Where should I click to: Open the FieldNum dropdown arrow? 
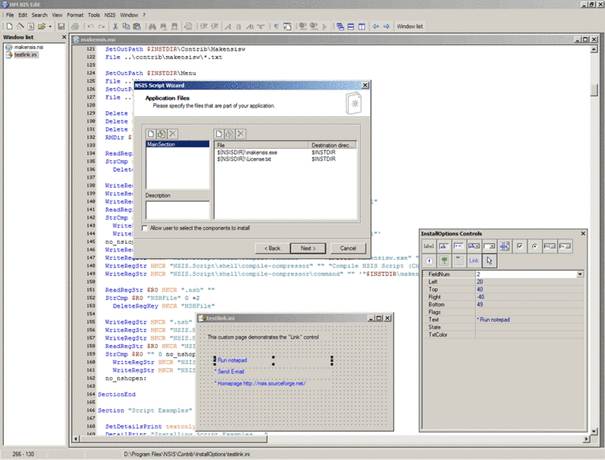580,273
